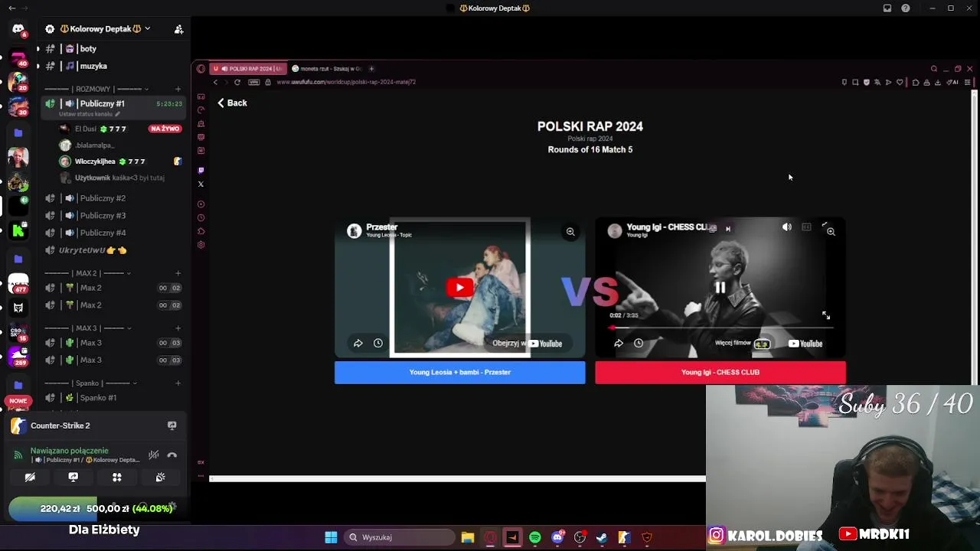Join the UkryteUwU voice channel
This screenshot has width=980, height=551.
tap(92, 250)
